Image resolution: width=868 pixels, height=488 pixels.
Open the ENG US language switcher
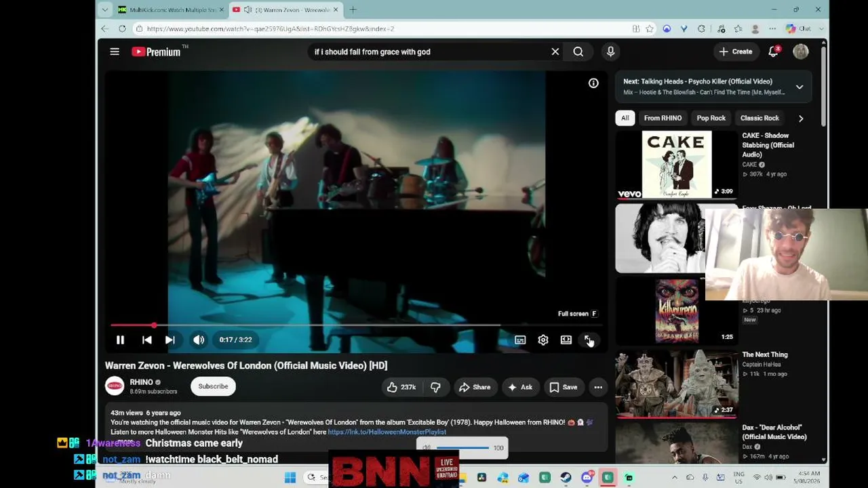[738, 478]
